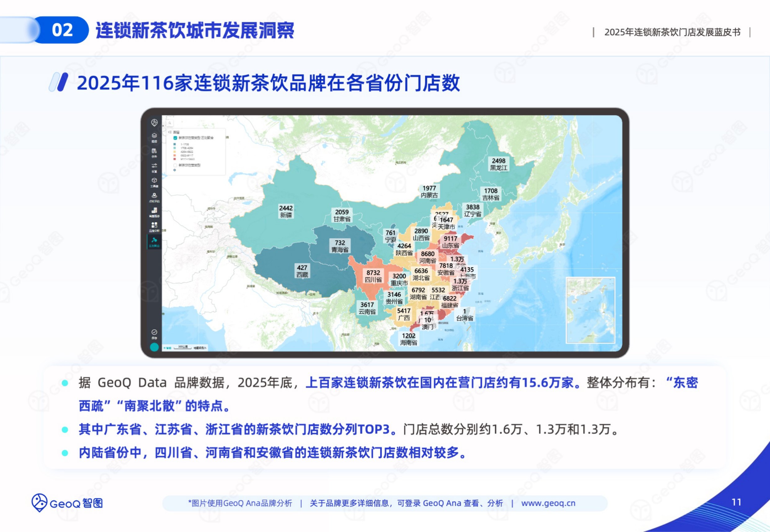Click the 10 澳门 map label
This screenshot has height=532, width=770.
428,323
